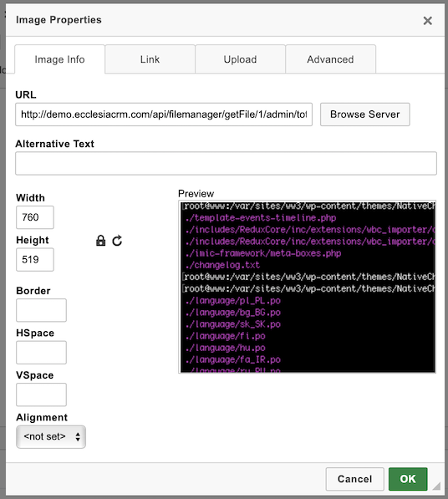Viewport: 448px width, 499px height.
Task: Click './changelog.txt' line in preview
Action: pos(222,265)
